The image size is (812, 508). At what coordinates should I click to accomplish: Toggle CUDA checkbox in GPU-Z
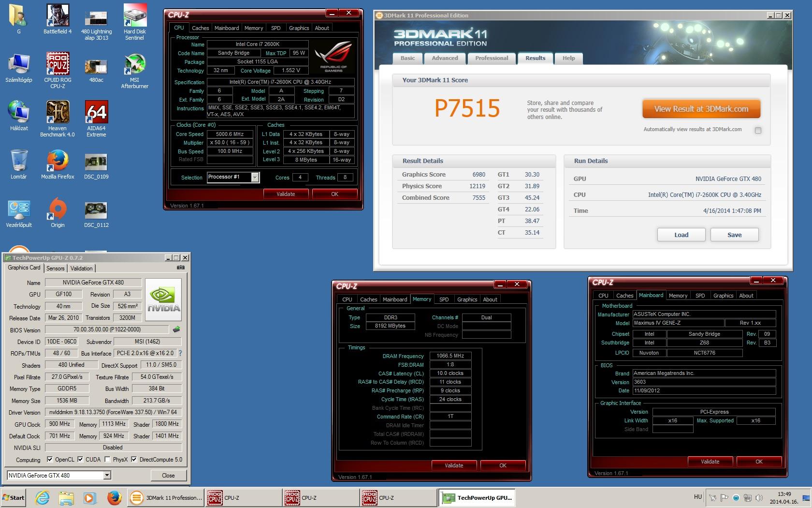[x=80, y=459]
